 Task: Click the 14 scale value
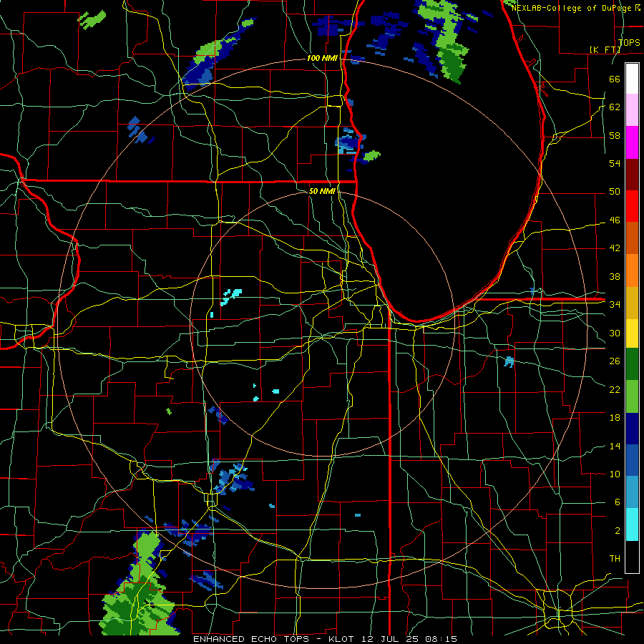(x=615, y=446)
